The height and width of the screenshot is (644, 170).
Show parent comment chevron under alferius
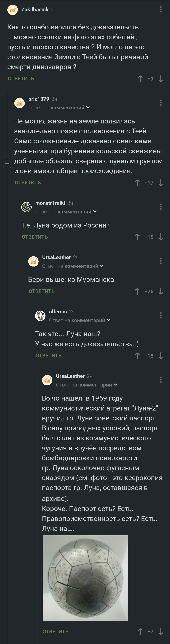(x=109, y=320)
